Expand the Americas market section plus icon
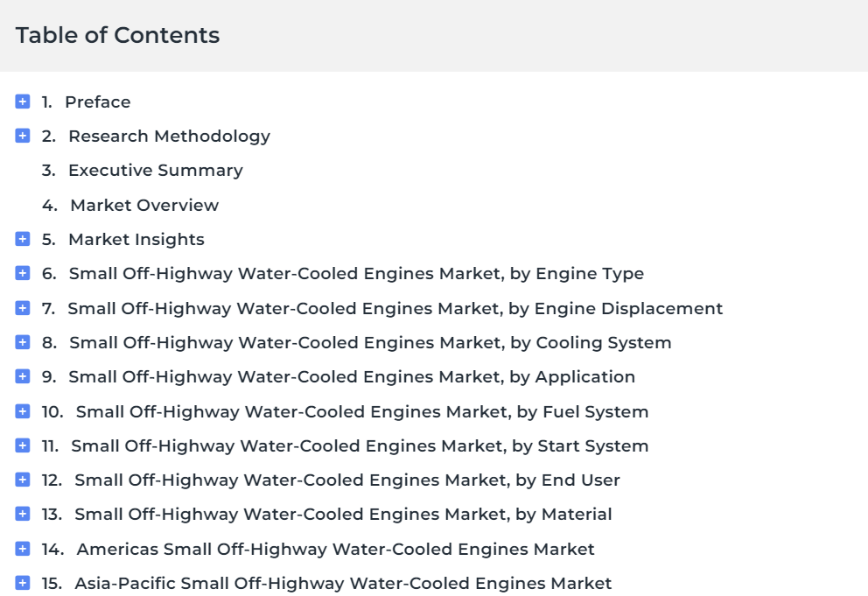Image resolution: width=868 pixels, height=596 pixels. click(x=23, y=549)
